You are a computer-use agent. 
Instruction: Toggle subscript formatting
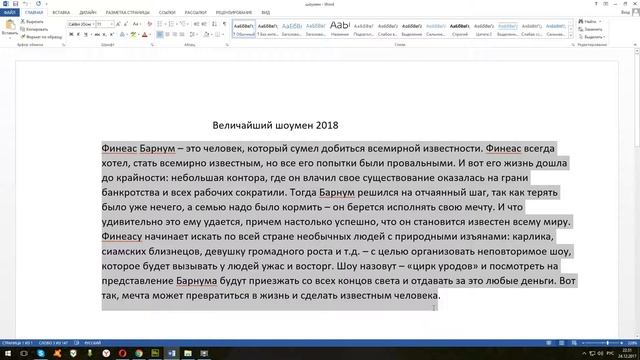(104, 35)
